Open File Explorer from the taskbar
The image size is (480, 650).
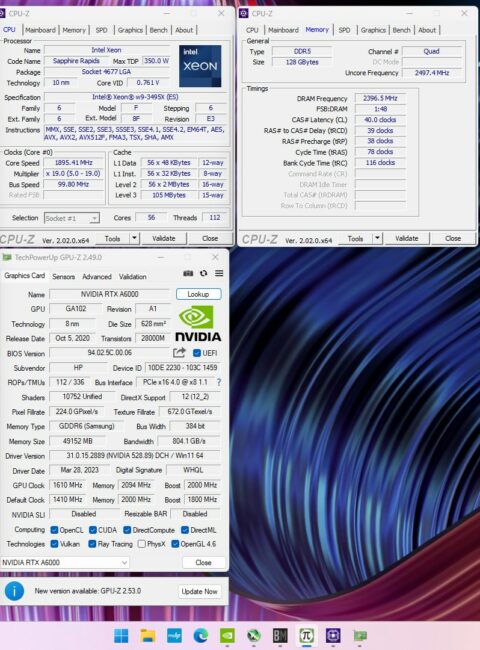148,635
